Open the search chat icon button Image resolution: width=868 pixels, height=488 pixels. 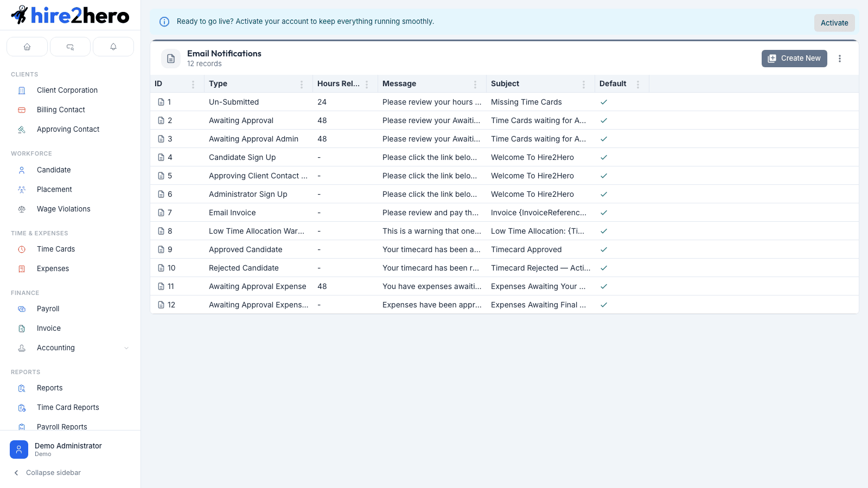tap(70, 47)
